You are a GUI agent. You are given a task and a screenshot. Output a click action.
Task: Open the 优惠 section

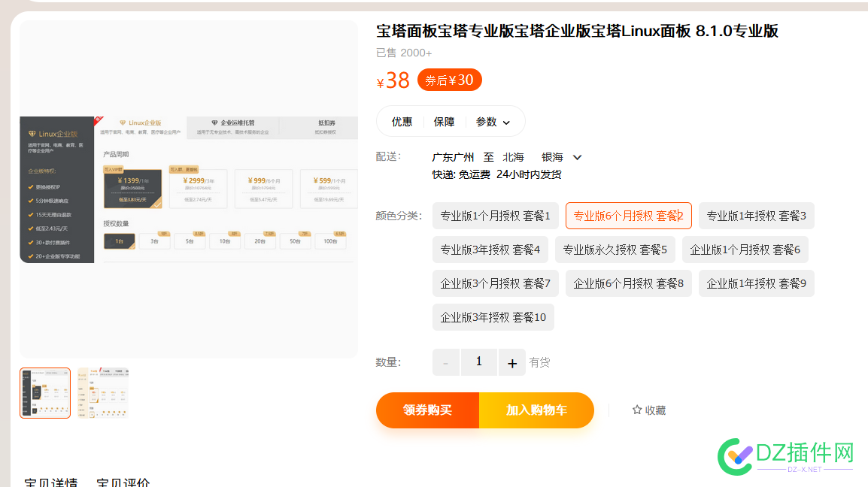click(x=402, y=122)
